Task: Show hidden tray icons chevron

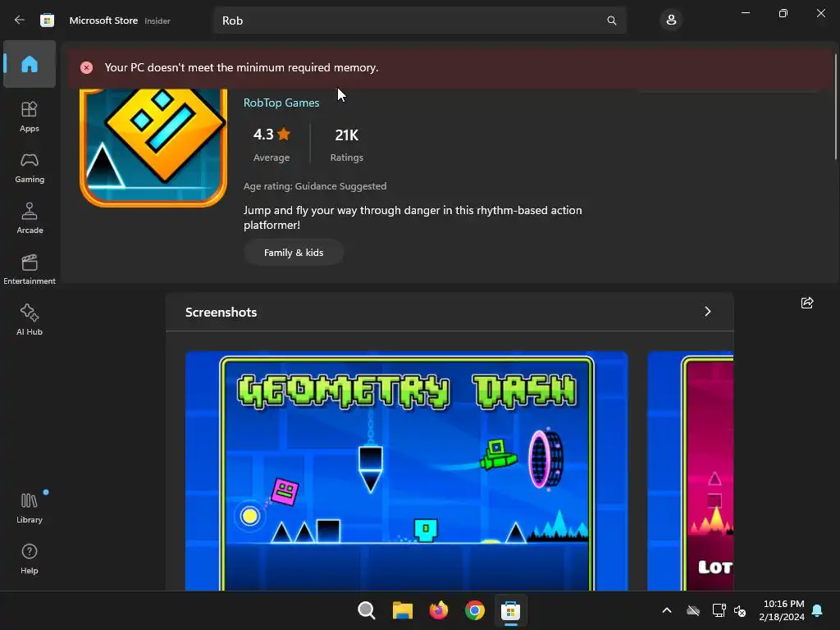Action: [x=667, y=610]
